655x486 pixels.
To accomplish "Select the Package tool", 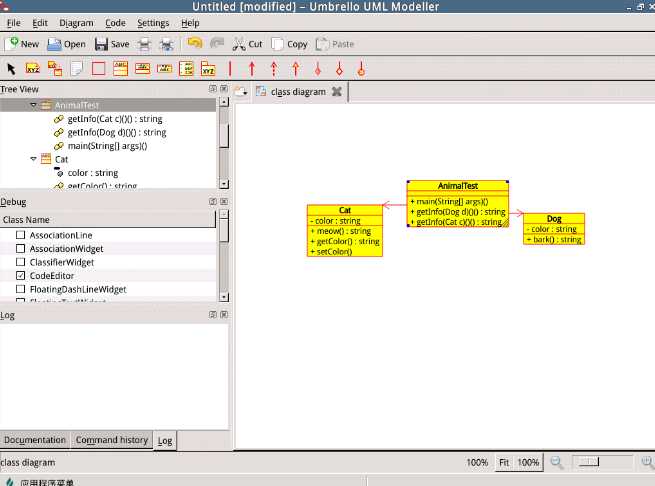I will (208, 69).
